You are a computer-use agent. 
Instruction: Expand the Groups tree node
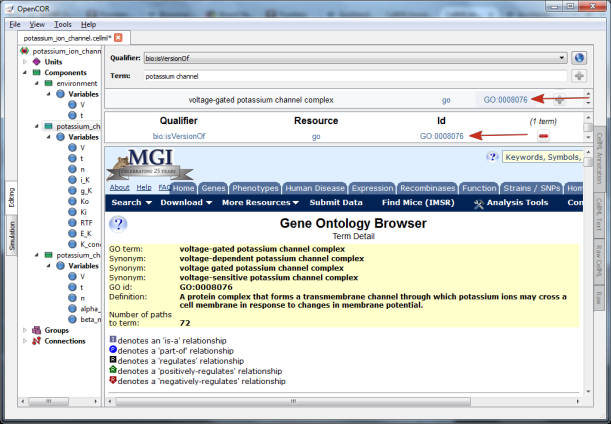click(x=25, y=330)
